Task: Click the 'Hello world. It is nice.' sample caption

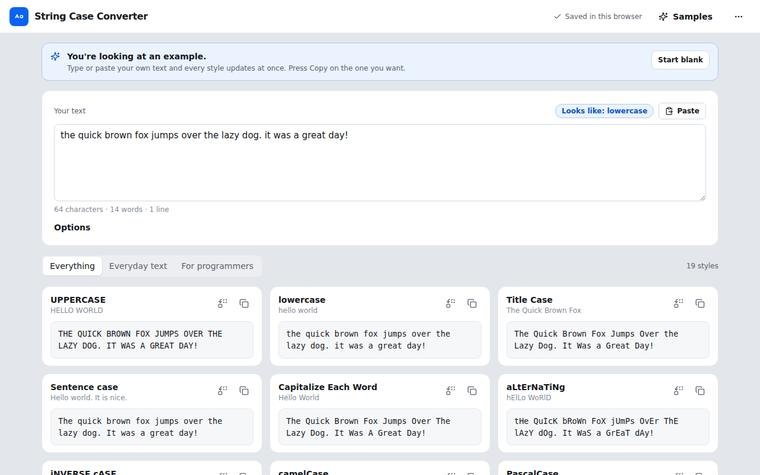Action: [89, 397]
